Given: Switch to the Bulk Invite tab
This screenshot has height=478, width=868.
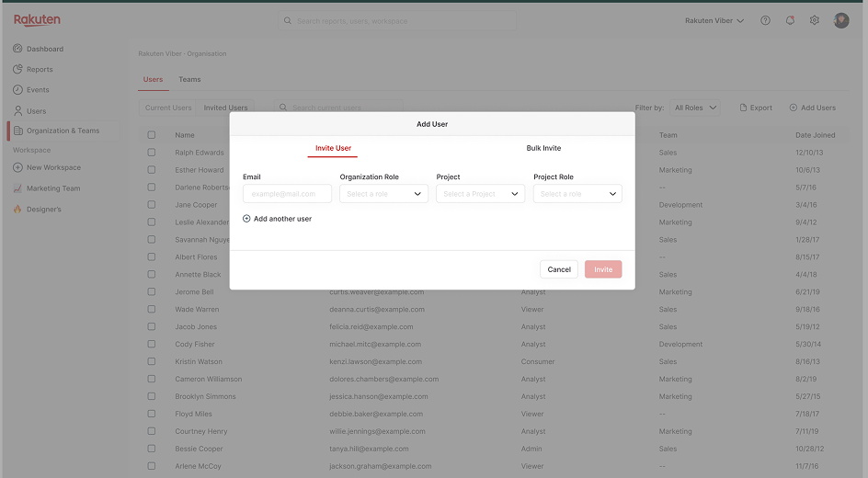Looking at the screenshot, I should point(543,148).
